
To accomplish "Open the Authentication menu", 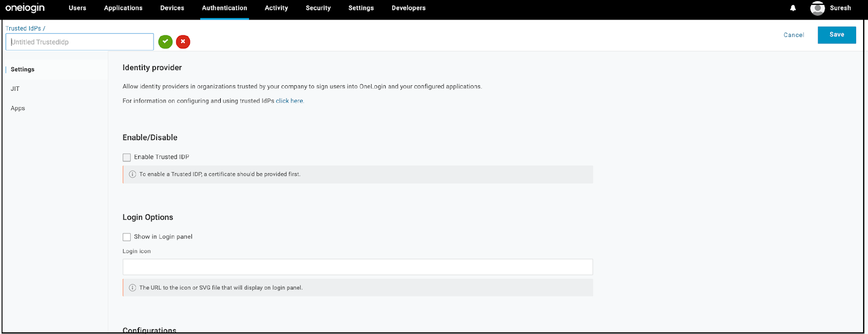I will [225, 8].
